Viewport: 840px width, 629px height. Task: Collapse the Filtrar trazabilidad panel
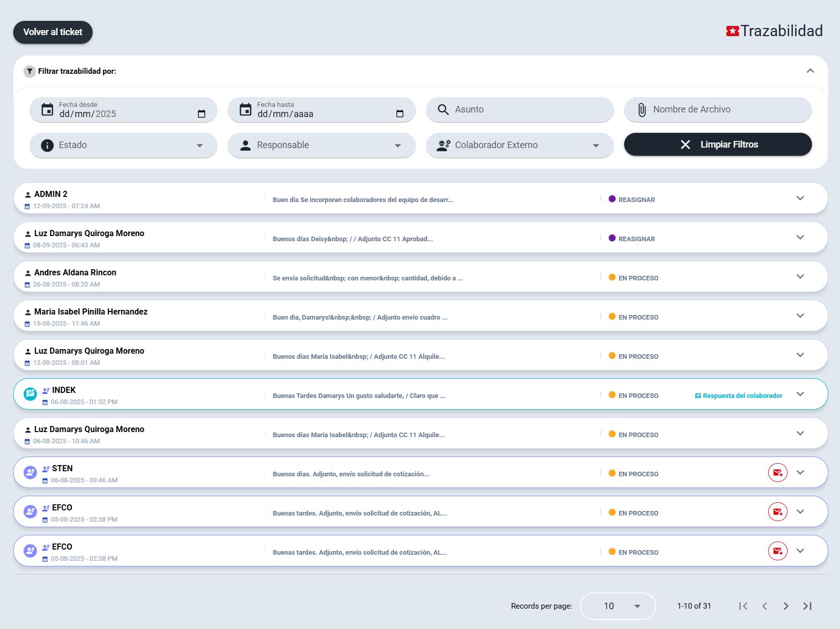click(810, 71)
